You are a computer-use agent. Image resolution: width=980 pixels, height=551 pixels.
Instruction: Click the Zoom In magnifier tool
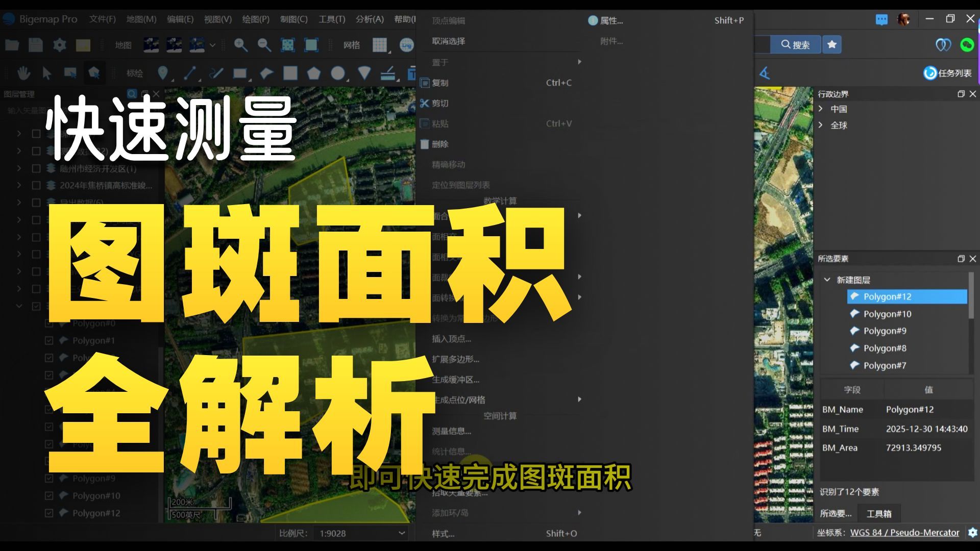(240, 45)
